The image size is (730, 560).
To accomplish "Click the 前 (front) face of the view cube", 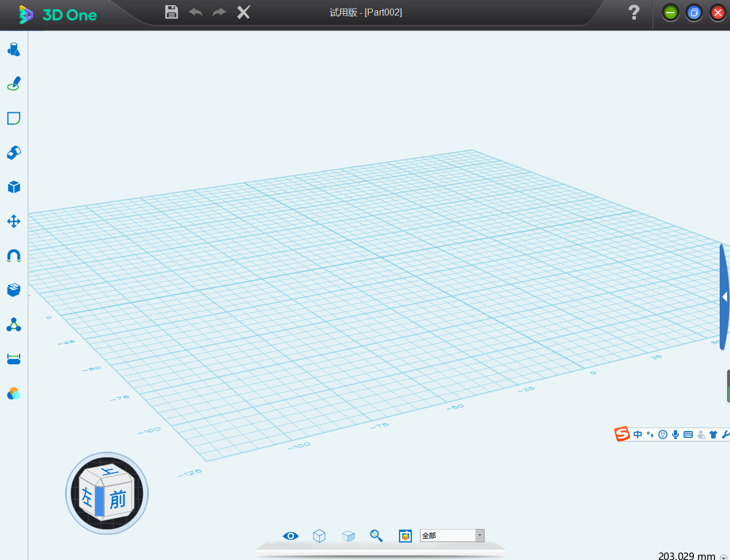I will pos(119,499).
